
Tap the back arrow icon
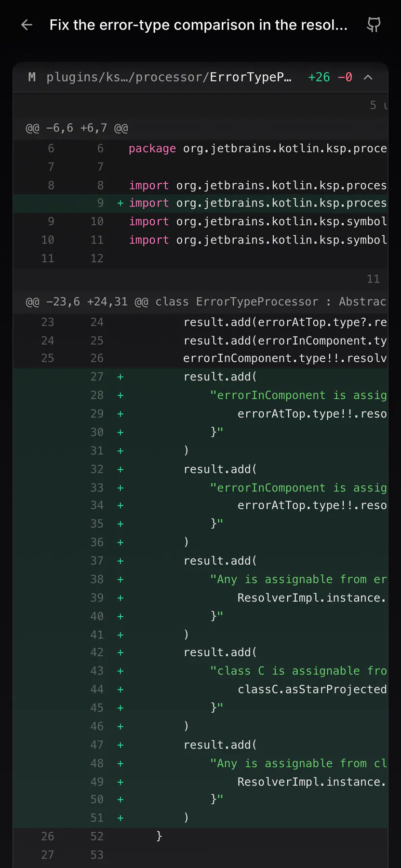click(27, 25)
